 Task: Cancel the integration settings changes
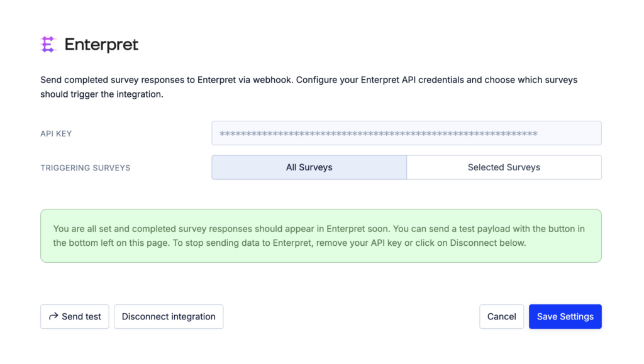(501, 316)
